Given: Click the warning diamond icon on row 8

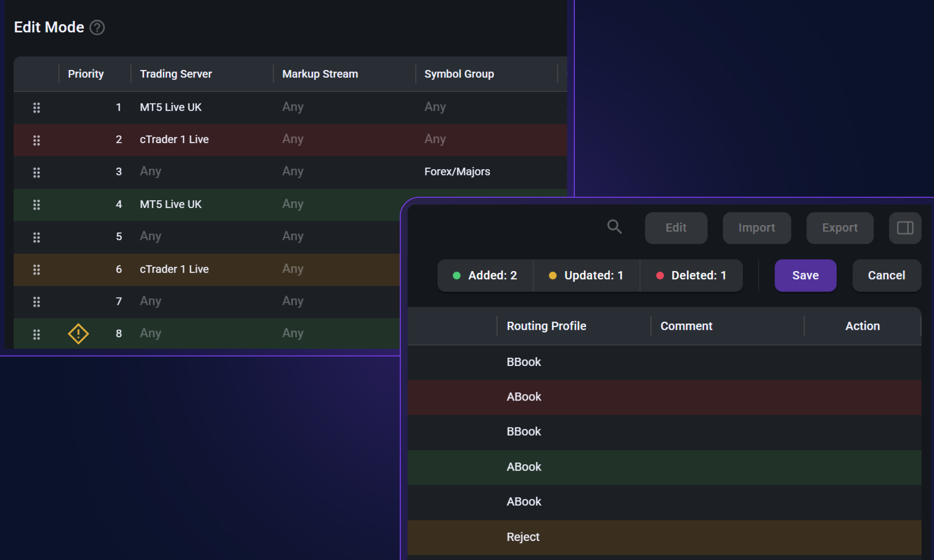Looking at the screenshot, I should point(78,334).
